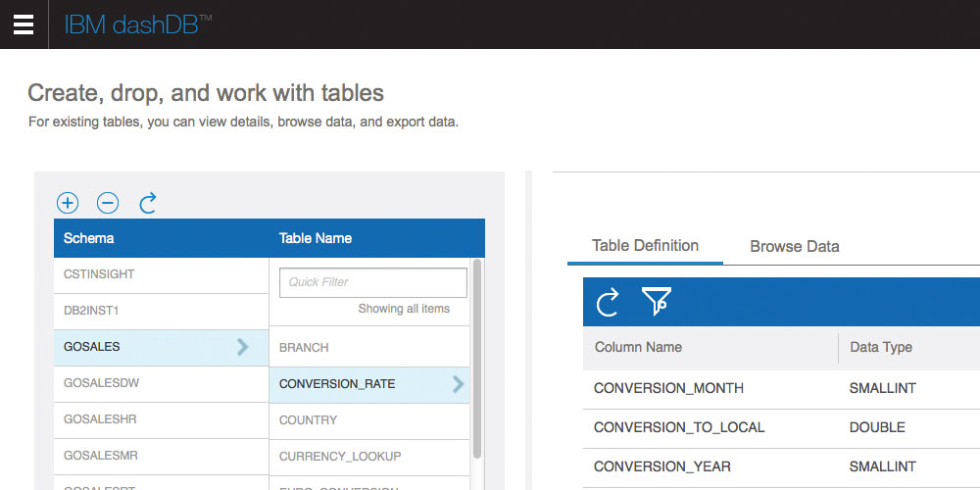This screenshot has width=980, height=490.
Task: Click the drop table minus icon
Action: coord(108,203)
